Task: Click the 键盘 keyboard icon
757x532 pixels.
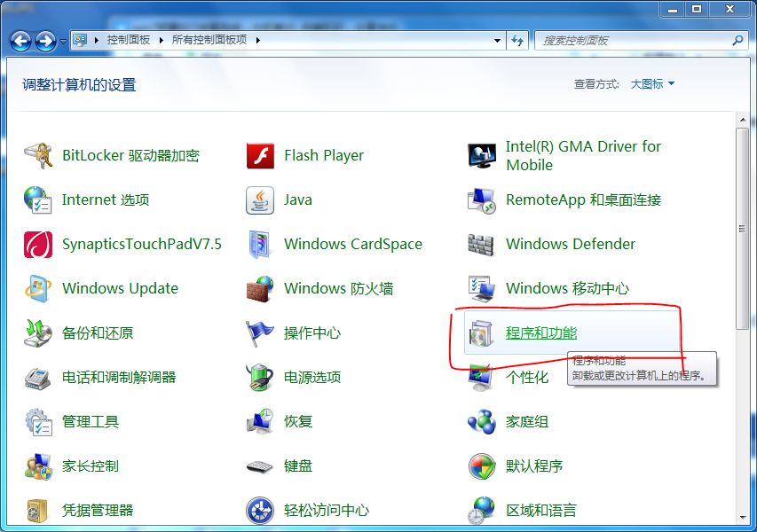Action: (x=260, y=467)
